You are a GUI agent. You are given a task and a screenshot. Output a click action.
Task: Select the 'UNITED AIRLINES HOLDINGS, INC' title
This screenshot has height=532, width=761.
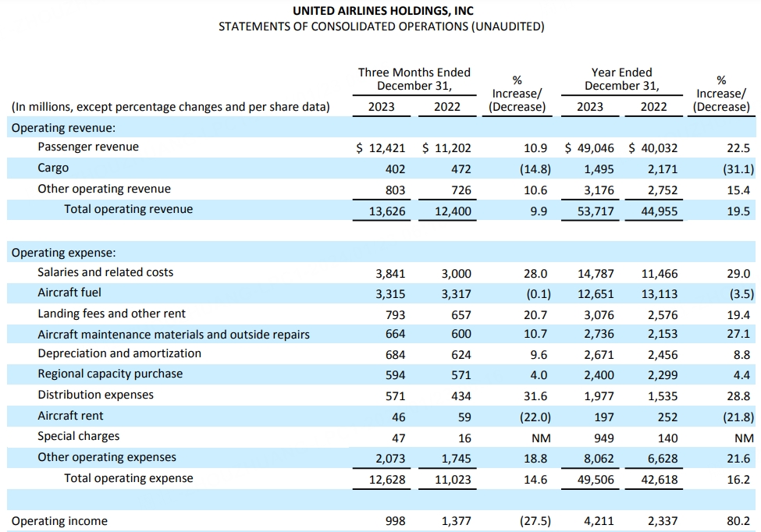click(x=383, y=11)
